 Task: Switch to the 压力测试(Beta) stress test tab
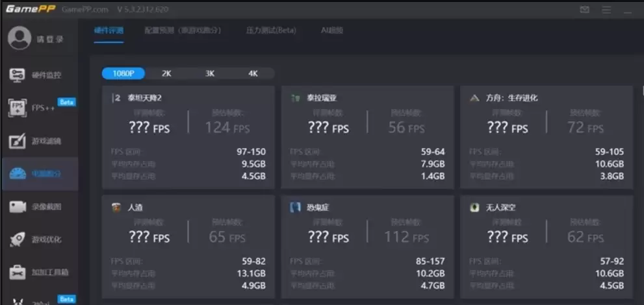[271, 30]
